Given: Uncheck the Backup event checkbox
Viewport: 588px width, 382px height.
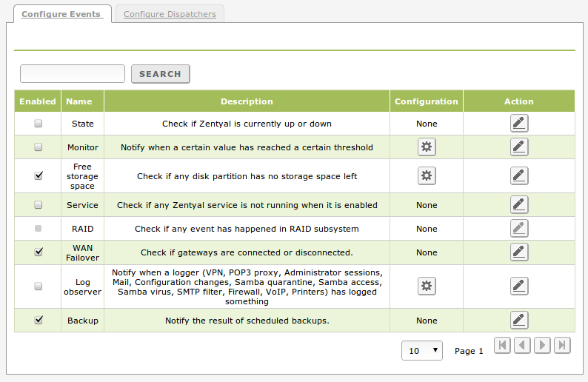Looking at the screenshot, I should click(39, 321).
